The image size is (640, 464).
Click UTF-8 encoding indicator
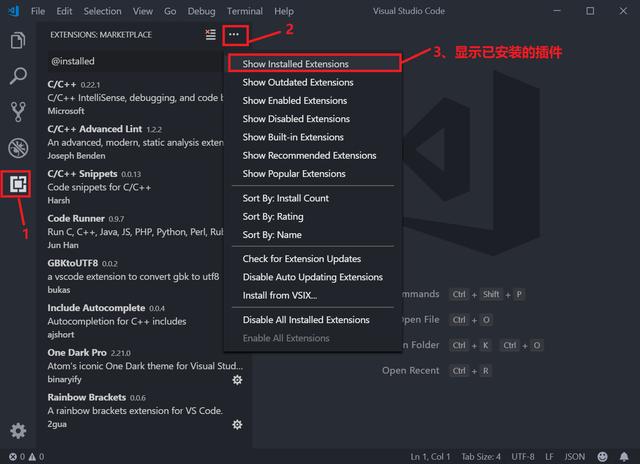click(x=523, y=457)
